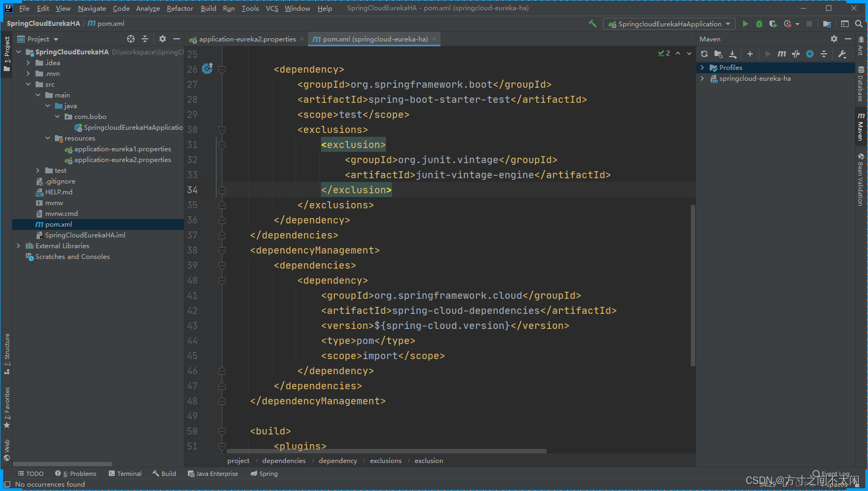The image size is (868, 491).
Task: Open the Analyze menu
Action: click(x=148, y=8)
